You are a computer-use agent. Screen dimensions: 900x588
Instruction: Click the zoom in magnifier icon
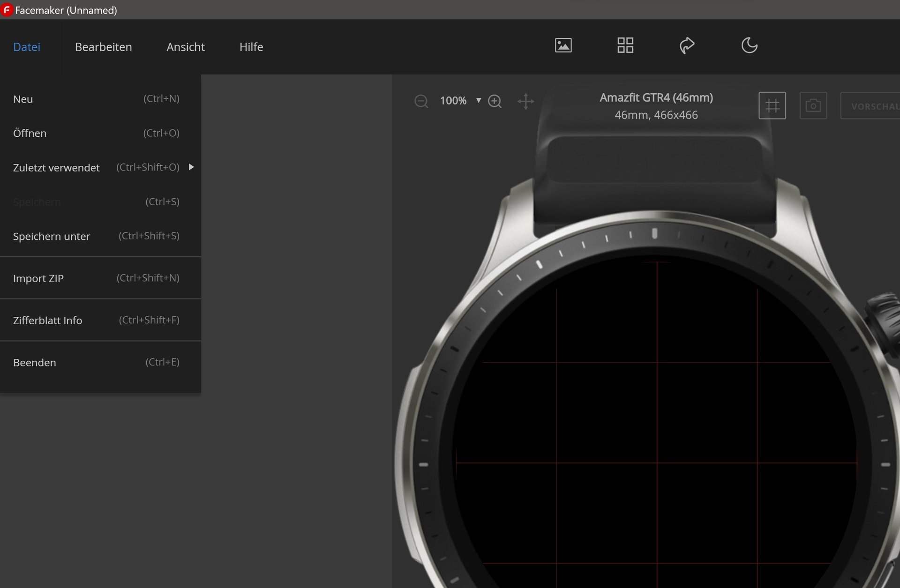[495, 101]
